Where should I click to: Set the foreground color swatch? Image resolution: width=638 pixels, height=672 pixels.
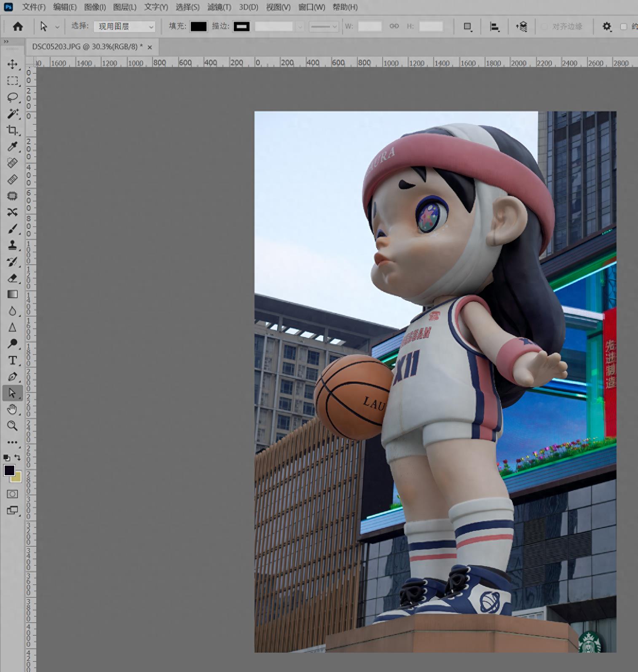pos(9,470)
